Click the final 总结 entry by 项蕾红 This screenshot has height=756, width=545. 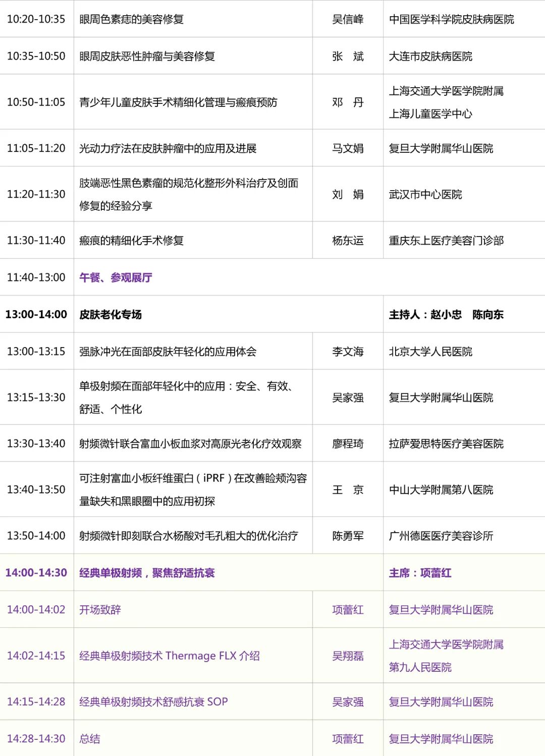[x=89, y=738]
